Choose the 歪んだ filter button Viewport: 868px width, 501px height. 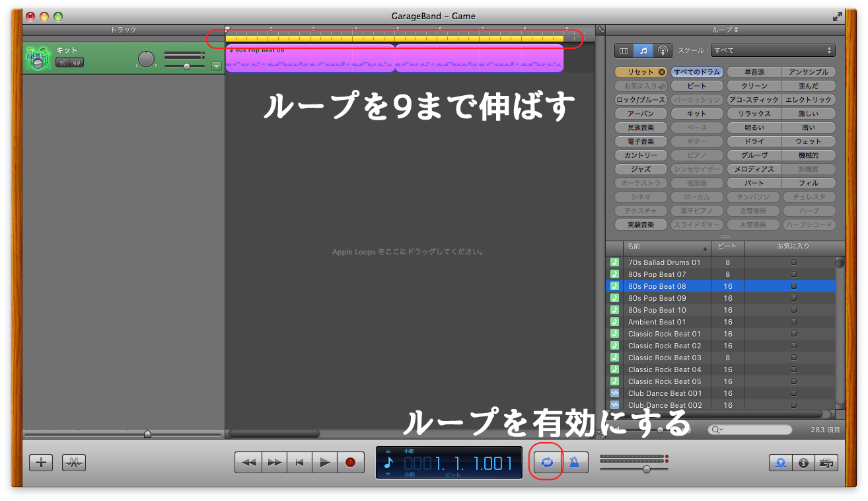point(809,86)
